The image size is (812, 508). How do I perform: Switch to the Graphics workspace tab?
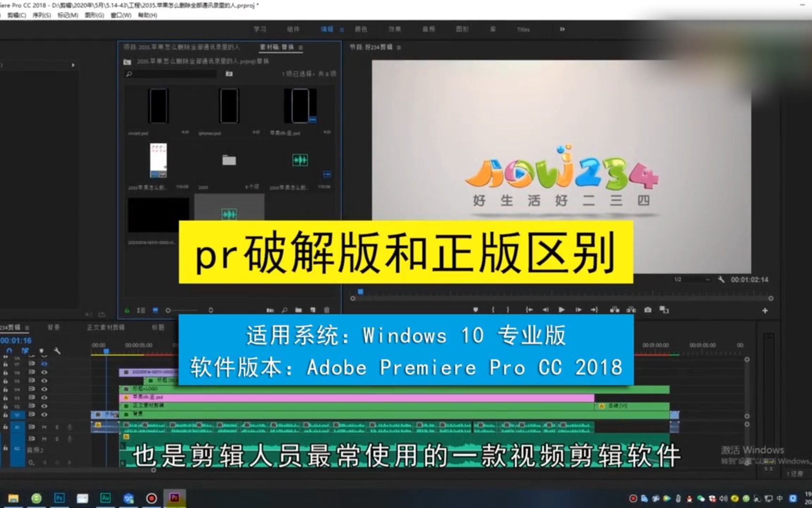[462, 29]
